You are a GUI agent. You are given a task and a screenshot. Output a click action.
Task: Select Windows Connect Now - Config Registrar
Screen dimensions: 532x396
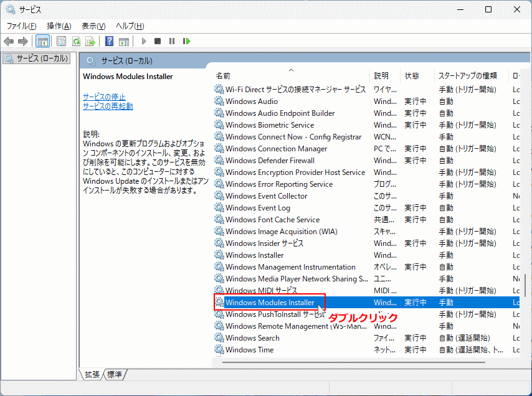point(367,136)
